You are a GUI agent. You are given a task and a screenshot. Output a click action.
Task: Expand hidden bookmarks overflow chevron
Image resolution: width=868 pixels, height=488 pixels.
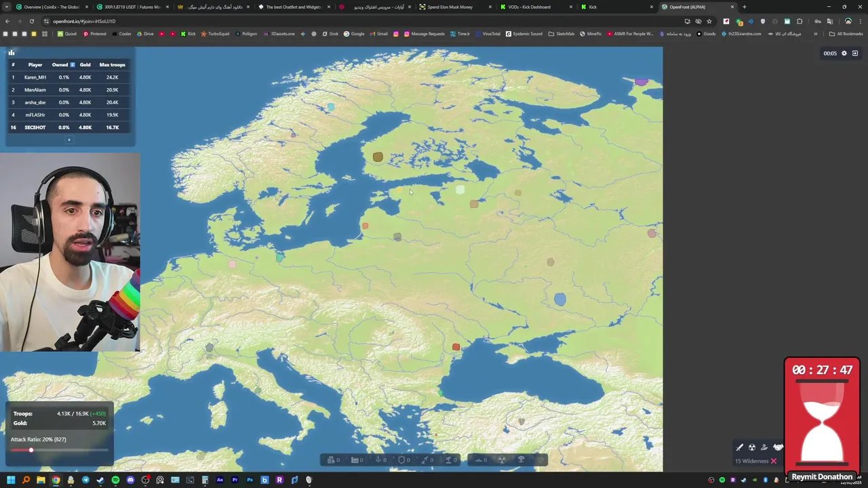click(816, 34)
